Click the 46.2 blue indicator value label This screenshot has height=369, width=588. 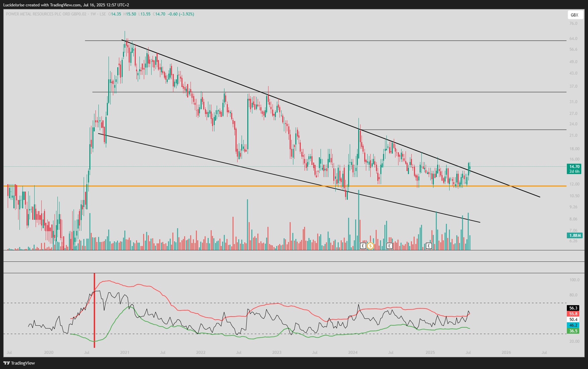tap(574, 325)
